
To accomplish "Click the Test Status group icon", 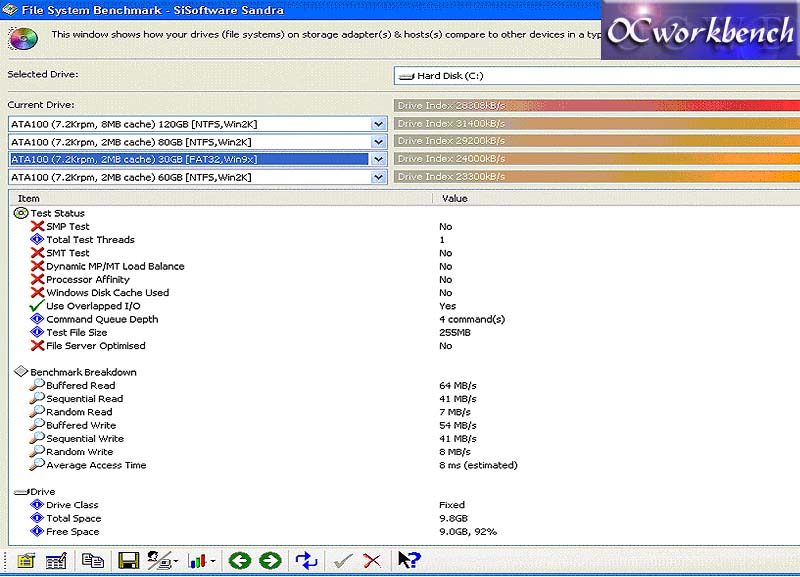I will (21, 213).
